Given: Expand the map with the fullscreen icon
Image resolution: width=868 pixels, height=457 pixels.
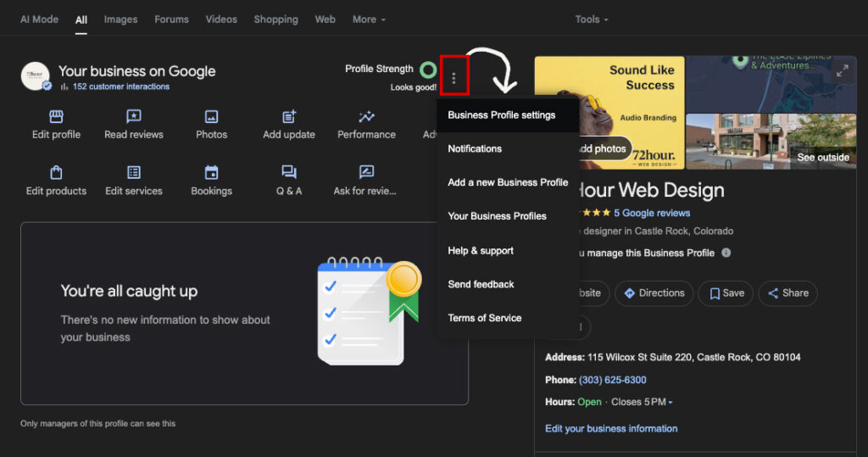Looking at the screenshot, I should coord(842,71).
